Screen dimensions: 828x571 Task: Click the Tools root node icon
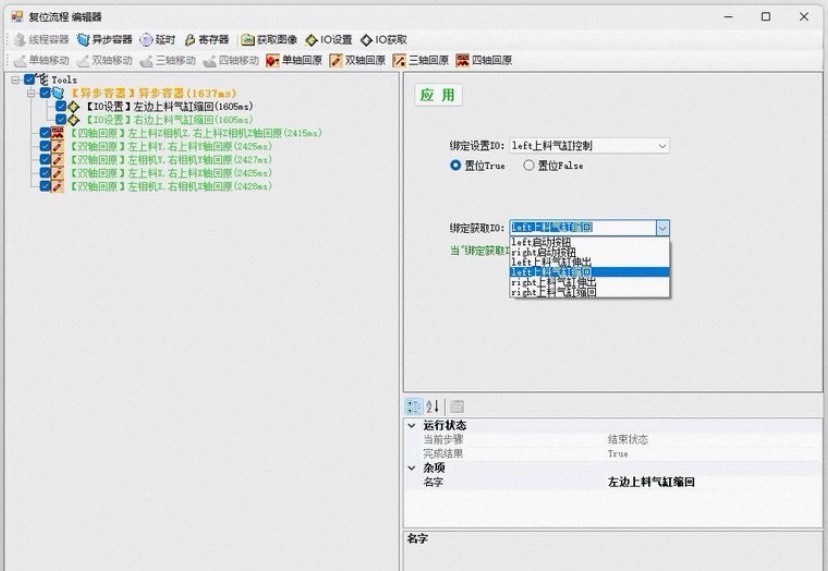42,79
